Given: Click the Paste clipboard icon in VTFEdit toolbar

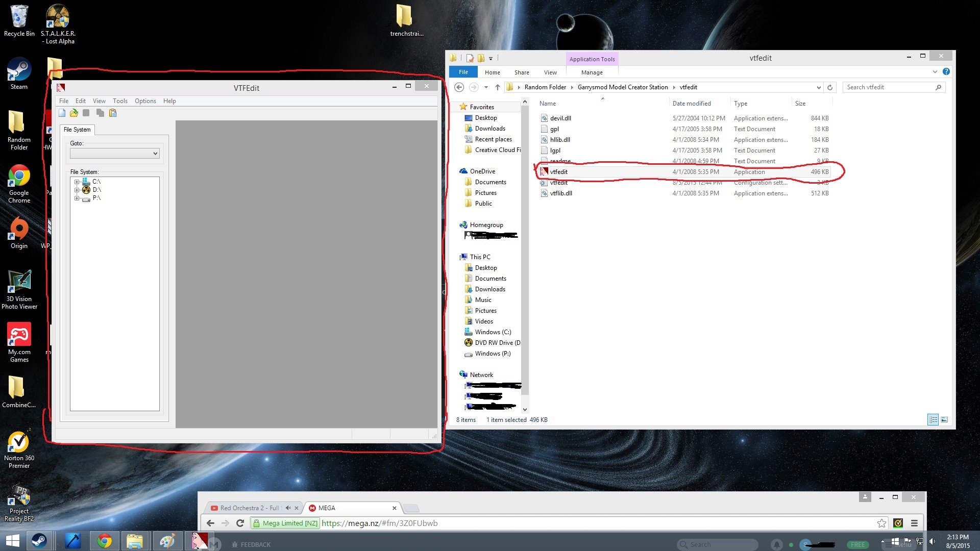Looking at the screenshot, I should (113, 113).
